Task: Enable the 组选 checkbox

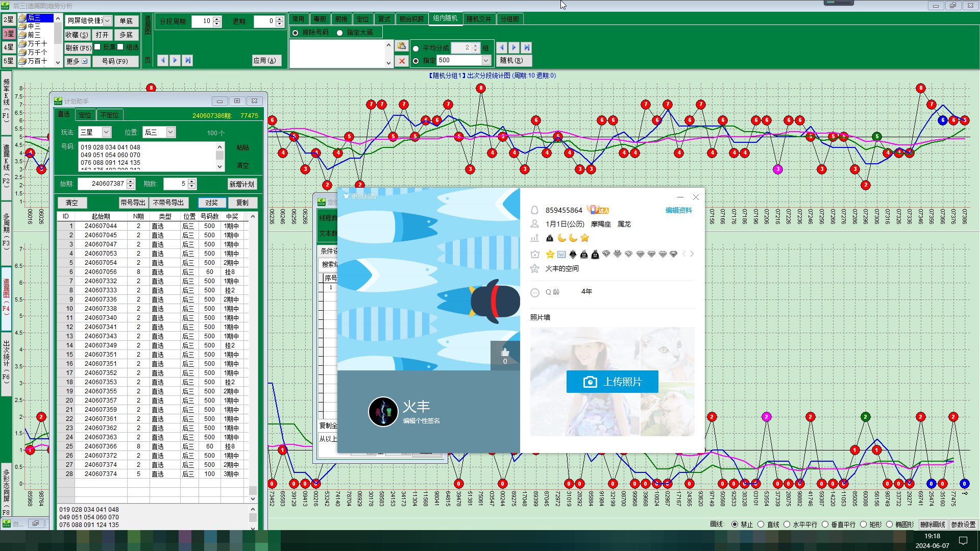Action: click(120, 47)
